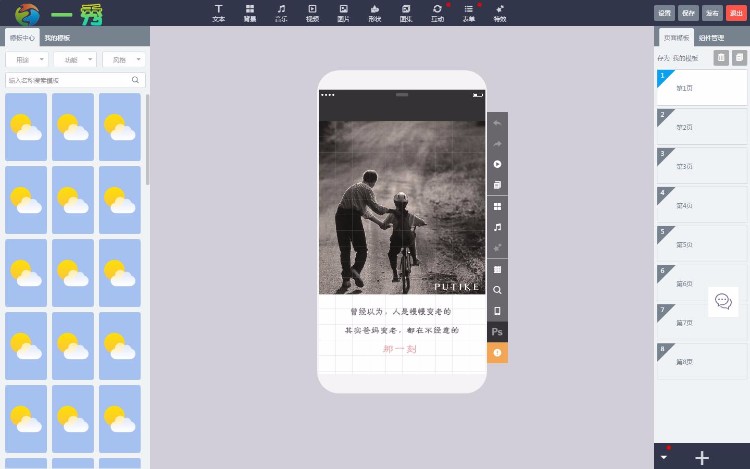Expand the bottom-right dropdown arrow
The height and width of the screenshot is (469, 750).
click(664, 457)
